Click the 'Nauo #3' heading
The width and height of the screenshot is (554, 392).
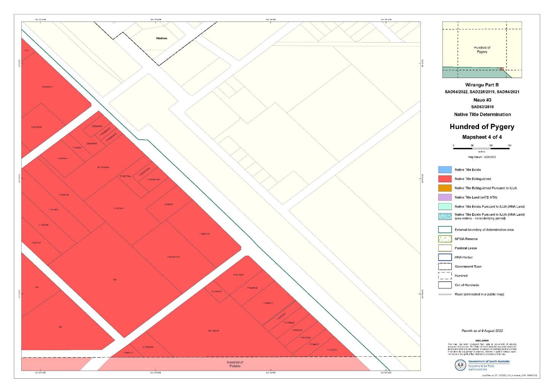[482, 100]
